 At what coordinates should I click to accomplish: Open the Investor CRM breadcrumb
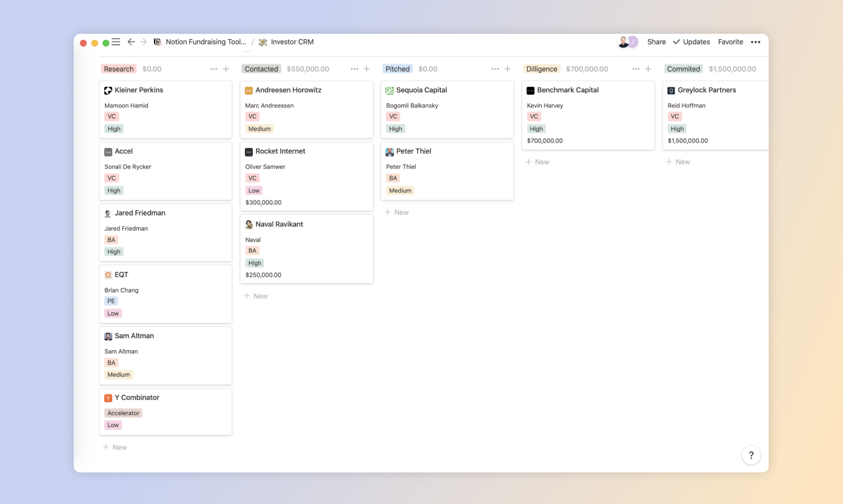pos(292,42)
